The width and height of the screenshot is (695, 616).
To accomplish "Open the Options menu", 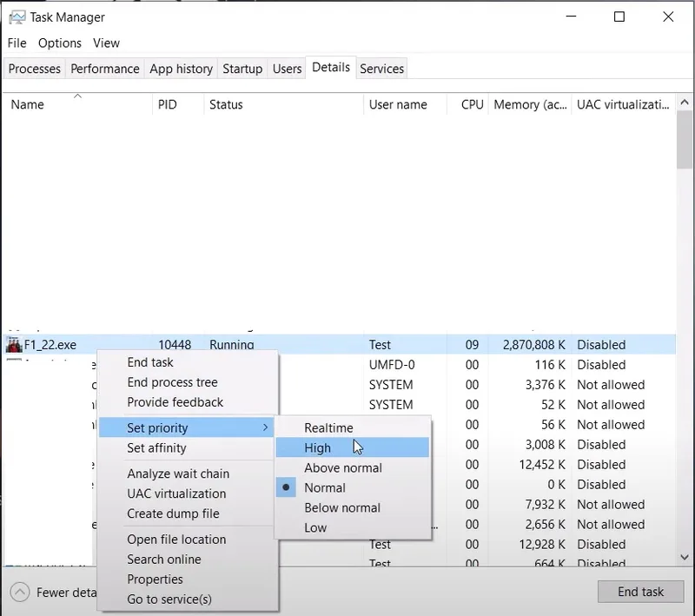I will 60,43.
